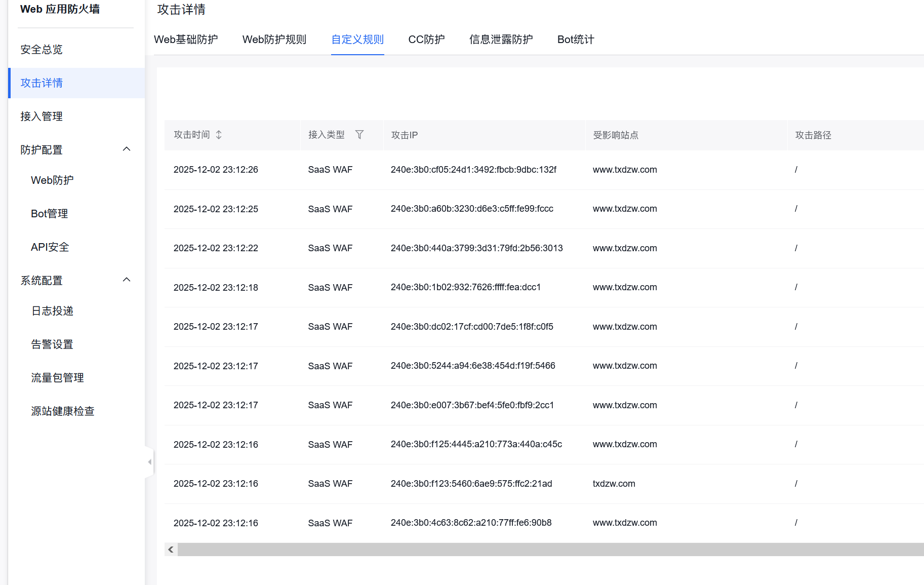Open the API安全 page
This screenshot has height=585, width=924.
[49, 247]
